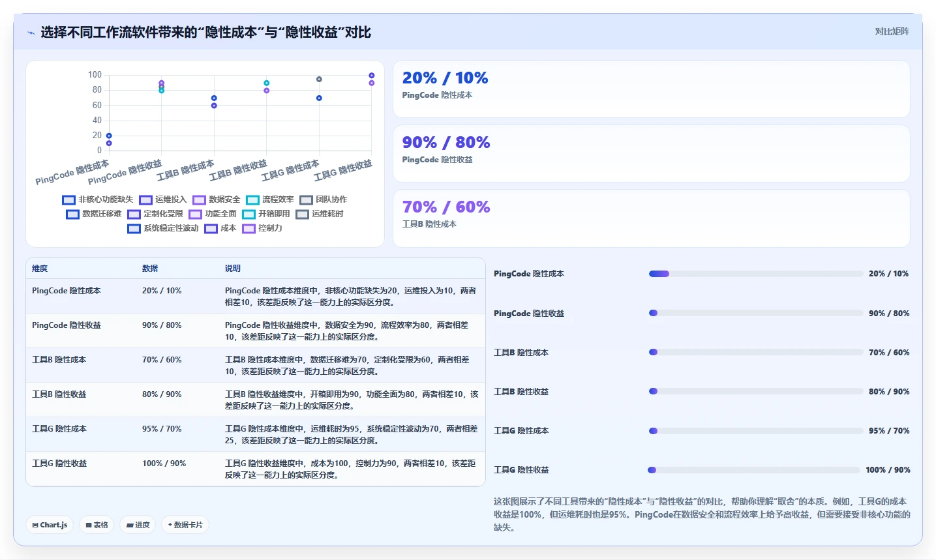This screenshot has height=560, width=936.
Task: Click the 工具G 隐性成本 progress bar
Action: click(756, 430)
